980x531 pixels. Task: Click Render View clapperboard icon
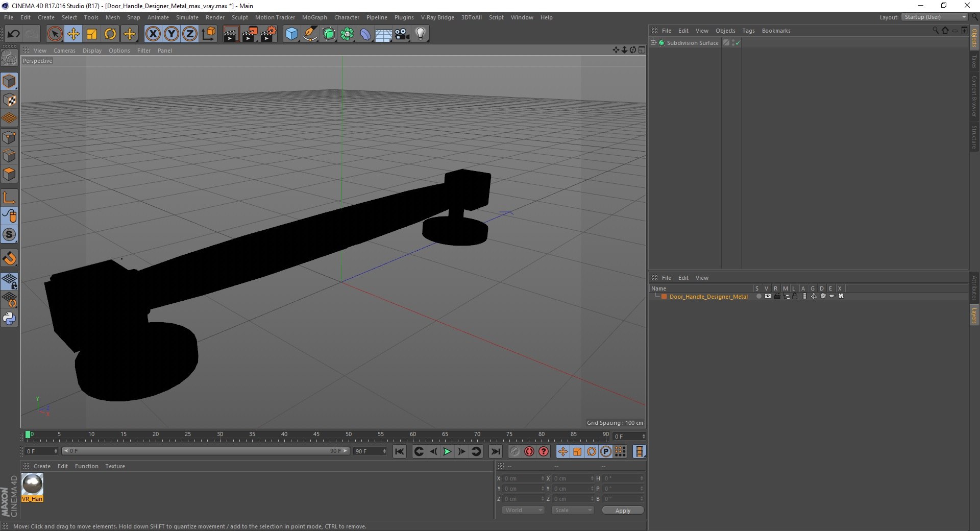(231, 34)
